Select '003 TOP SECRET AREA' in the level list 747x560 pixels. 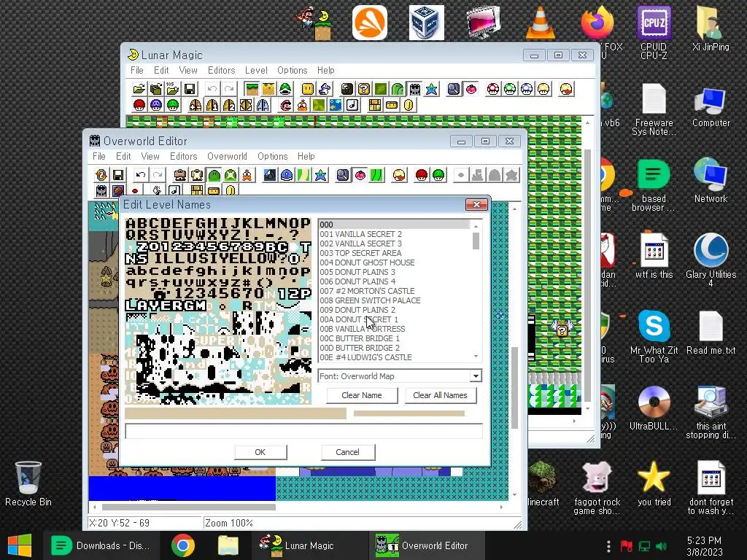394,253
